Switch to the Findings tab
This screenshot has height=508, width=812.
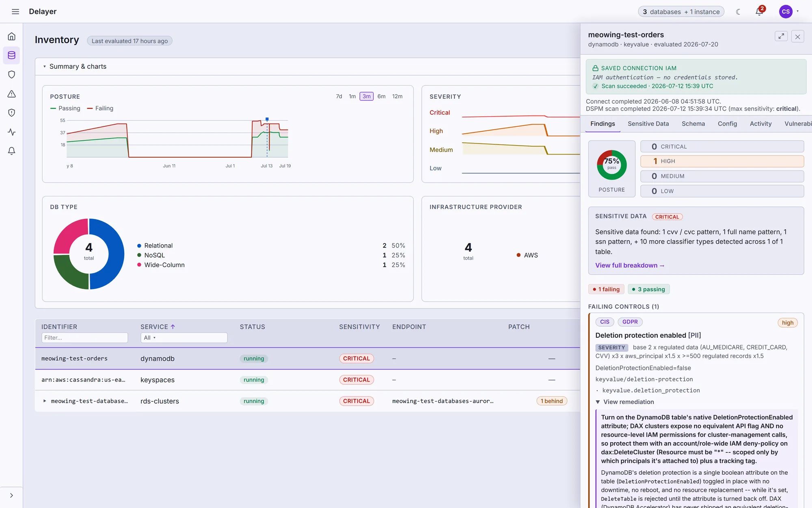[603, 124]
